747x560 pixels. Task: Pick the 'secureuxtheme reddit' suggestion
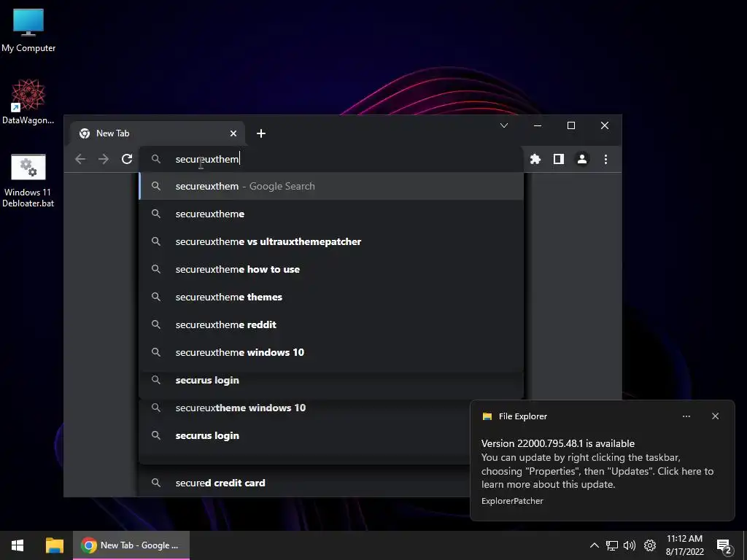pyautogui.click(x=332, y=324)
